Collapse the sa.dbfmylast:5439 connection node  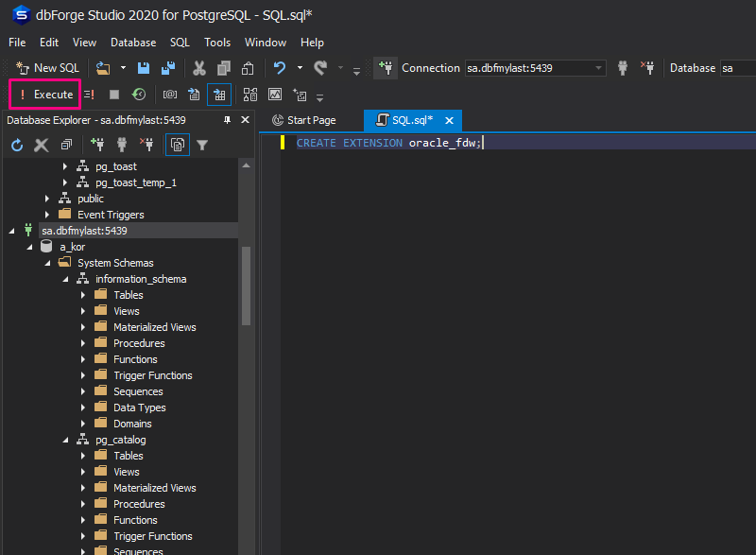(11, 231)
